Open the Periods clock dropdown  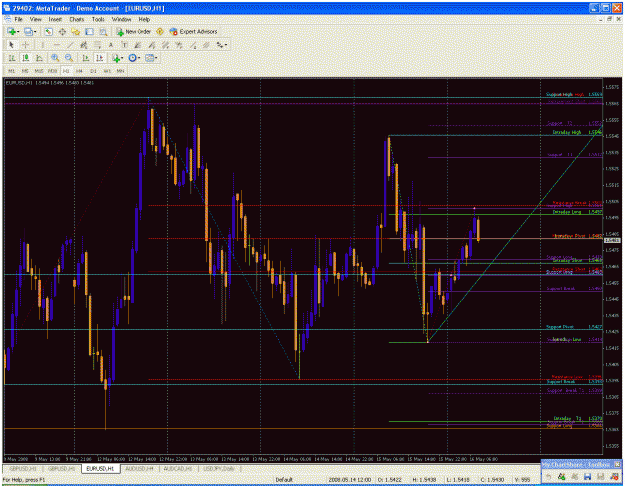tap(134, 58)
